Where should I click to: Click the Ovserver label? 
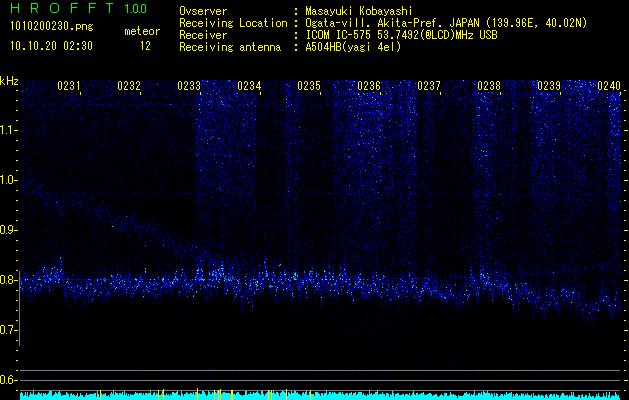(x=203, y=11)
